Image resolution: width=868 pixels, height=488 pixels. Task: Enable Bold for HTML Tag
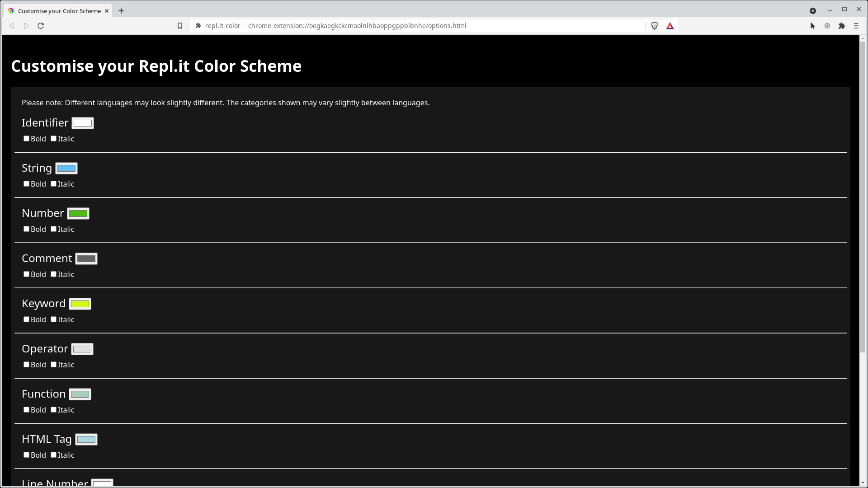(x=26, y=455)
